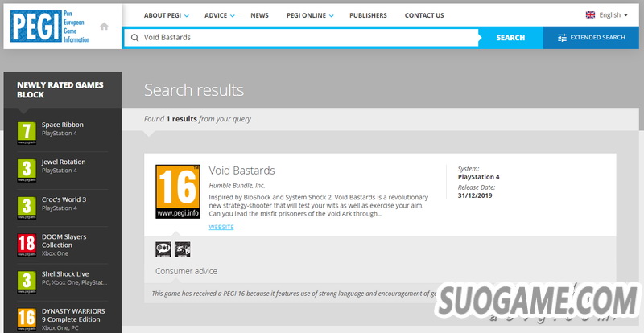Go to home via house icon
The width and height of the screenshot is (644, 333).
coord(105,27)
